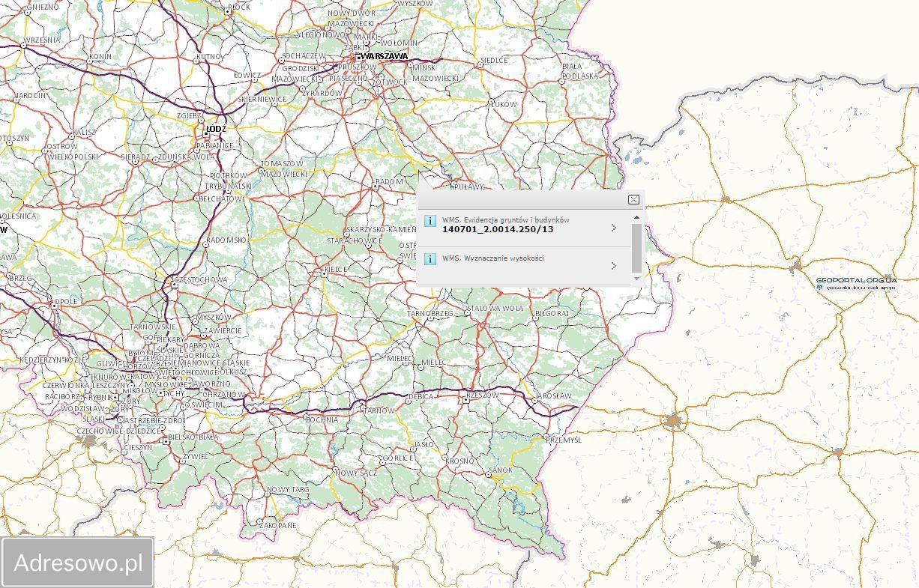The height and width of the screenshot is (588, 919).
Task: Click the BIAŁA PODLASKA city label
Action: (x=580, y=70)
